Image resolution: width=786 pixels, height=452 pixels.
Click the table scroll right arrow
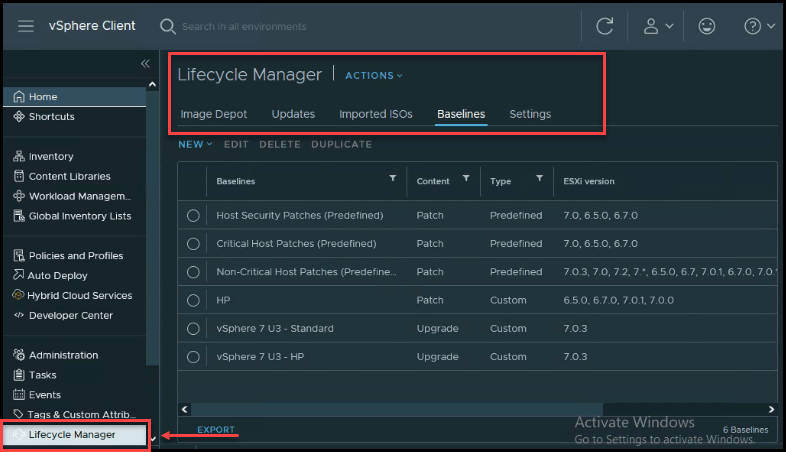coord(771,409)
